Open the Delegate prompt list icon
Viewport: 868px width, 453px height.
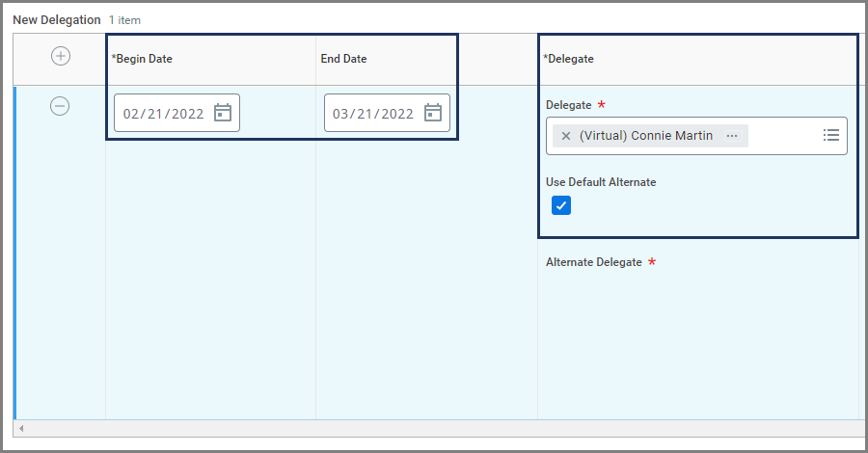pos(830,136)
